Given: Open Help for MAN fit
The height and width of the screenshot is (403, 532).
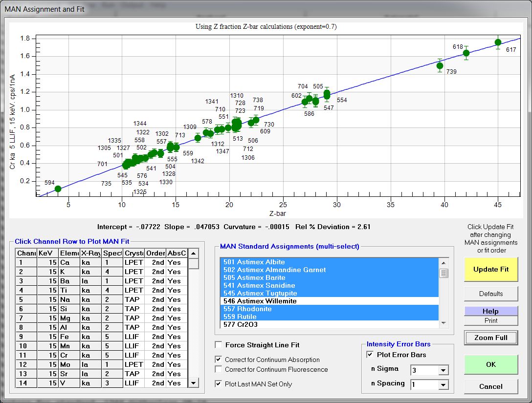Looking at the screenshot, I should click(x=491, y=311).
